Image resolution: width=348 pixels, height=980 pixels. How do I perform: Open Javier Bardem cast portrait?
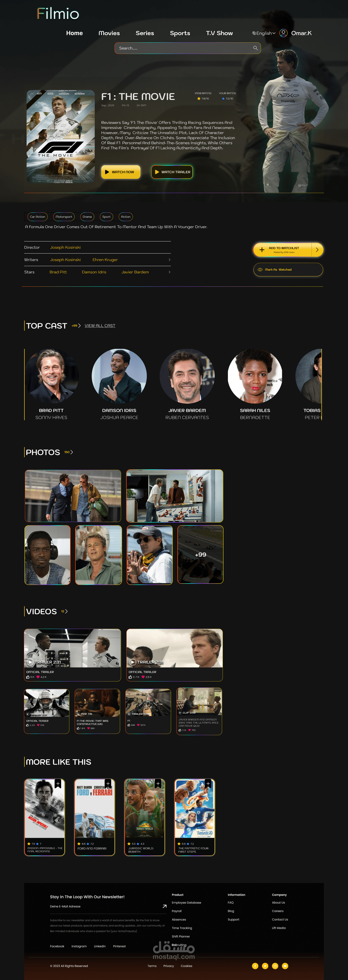[x=187, y=376]
